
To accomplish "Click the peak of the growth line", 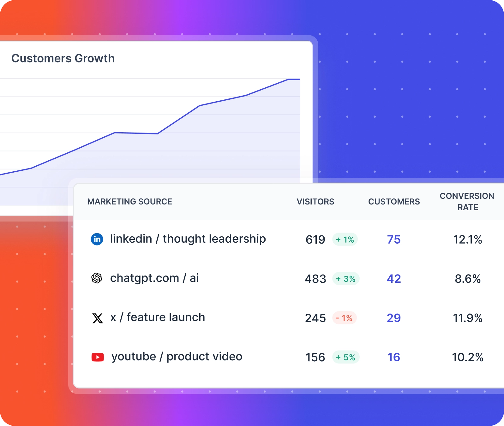I will tap(289, 80).
